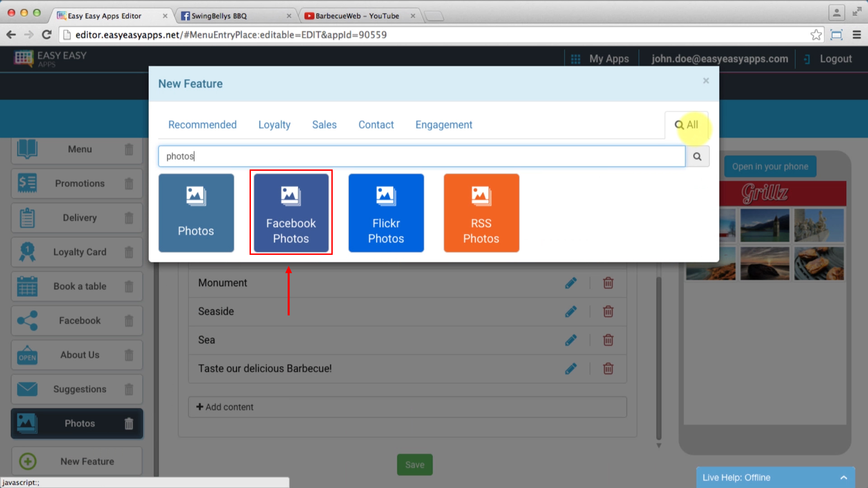Expand the Loyalty tab category
This screenshot has height=488, width=868.
[x=274, y=125]
